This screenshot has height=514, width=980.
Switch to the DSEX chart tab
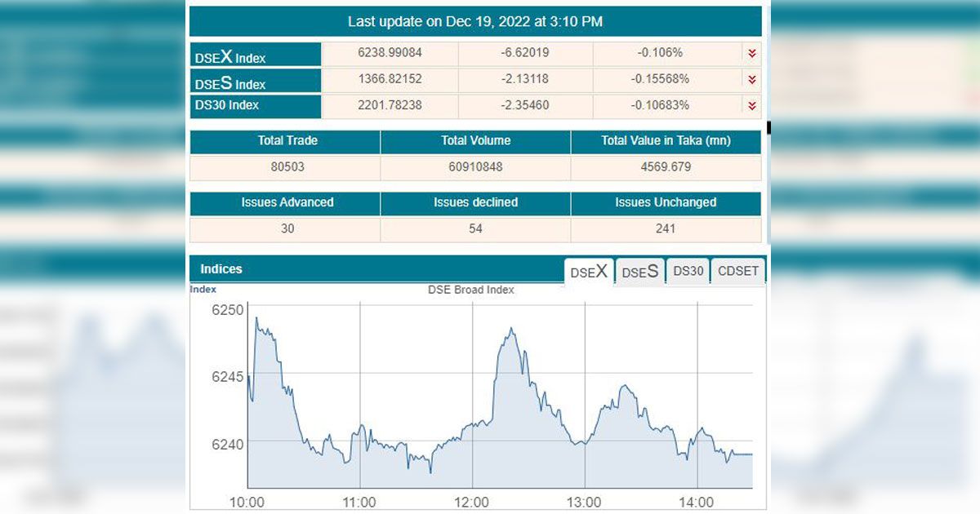(x=589, y=272)
